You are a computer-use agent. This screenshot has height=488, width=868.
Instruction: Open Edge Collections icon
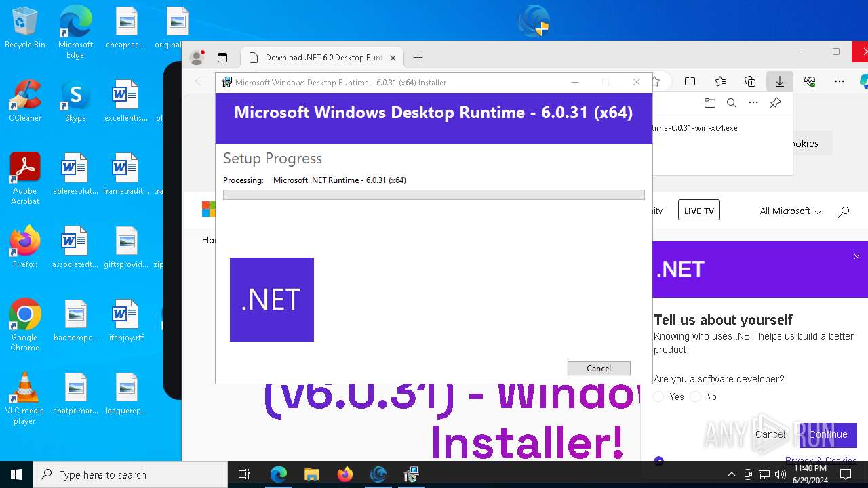(x=750, y=81)
